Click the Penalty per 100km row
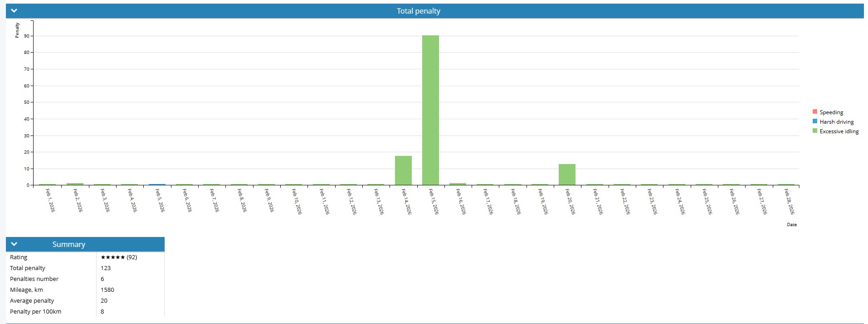Image resolution: width=868 pixels, height=324 pixels. (35, 312)
